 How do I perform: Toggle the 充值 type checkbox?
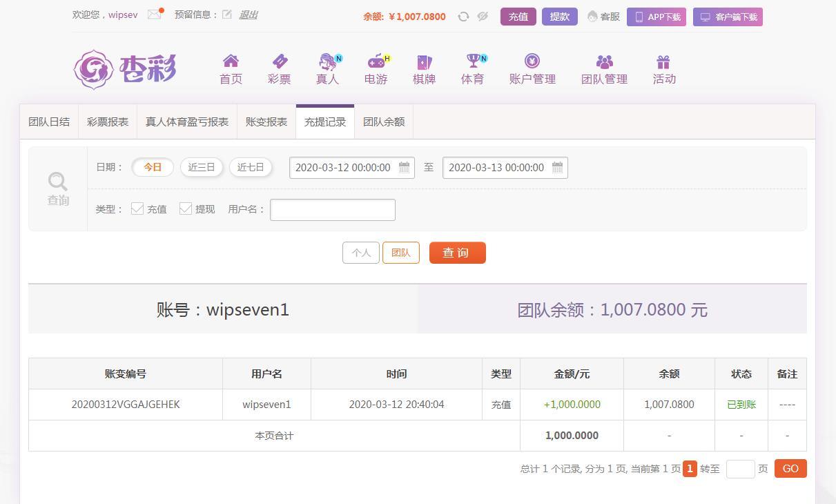137,209
